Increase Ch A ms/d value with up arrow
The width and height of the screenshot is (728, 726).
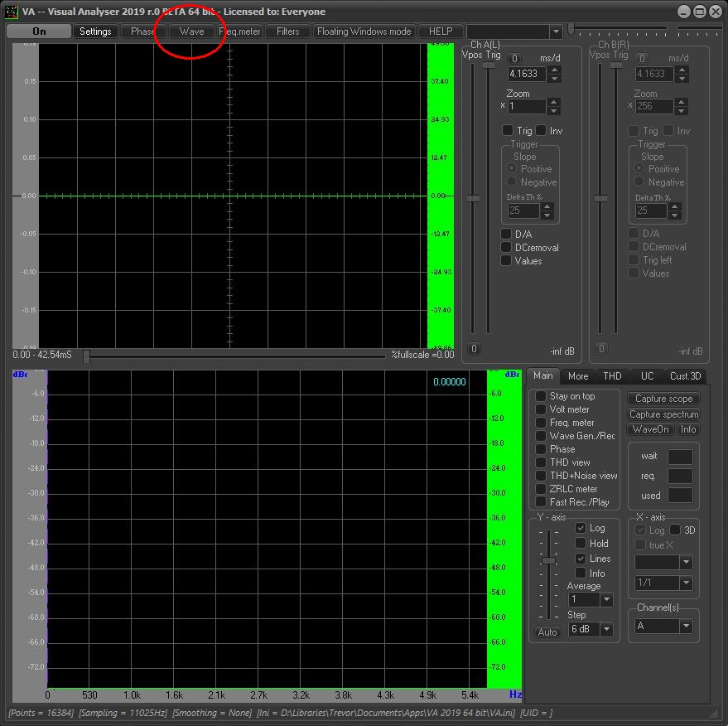pyautogui.click(x=554, y=70)
